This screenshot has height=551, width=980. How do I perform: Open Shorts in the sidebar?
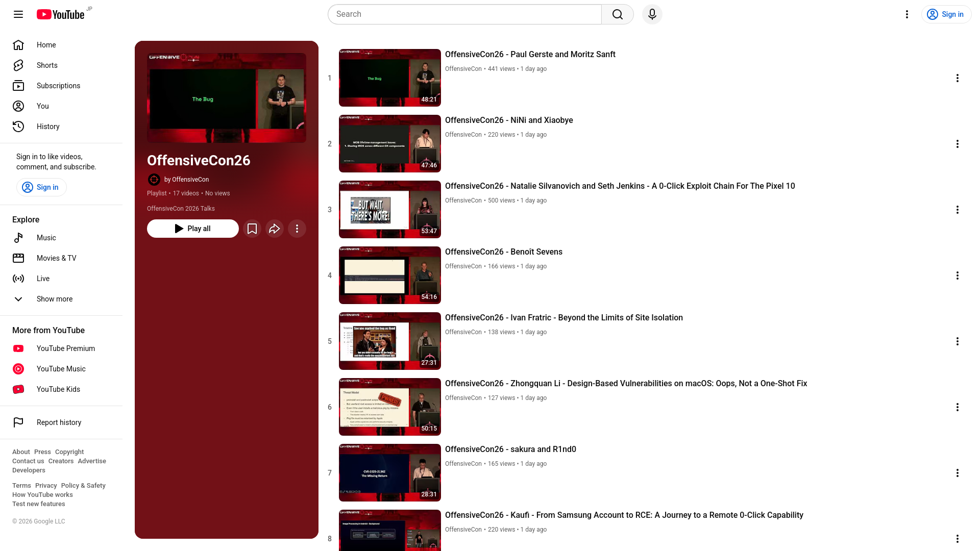(61, 65)
